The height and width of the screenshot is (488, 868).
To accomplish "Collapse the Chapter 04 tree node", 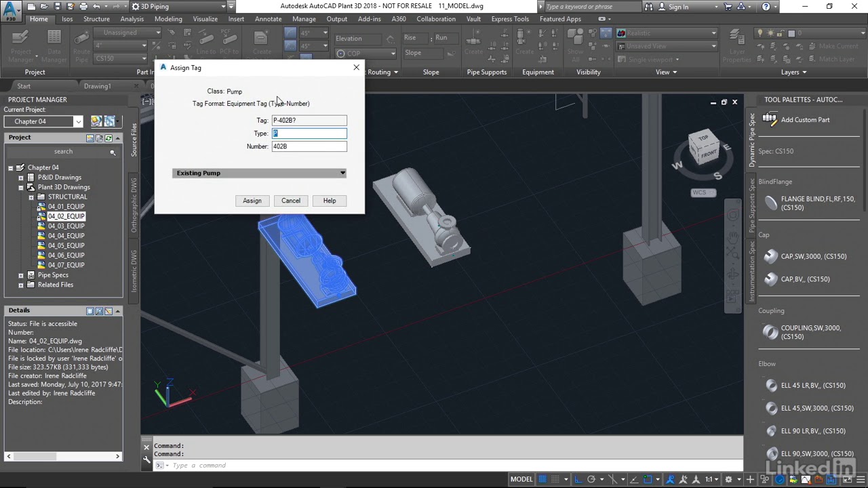I will tap(11, 167).
